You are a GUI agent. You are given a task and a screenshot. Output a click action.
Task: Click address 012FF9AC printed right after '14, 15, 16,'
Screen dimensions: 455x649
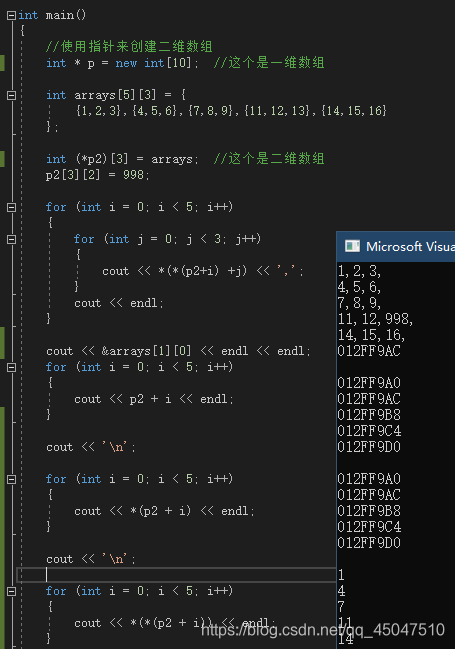(x=369, y=351)
